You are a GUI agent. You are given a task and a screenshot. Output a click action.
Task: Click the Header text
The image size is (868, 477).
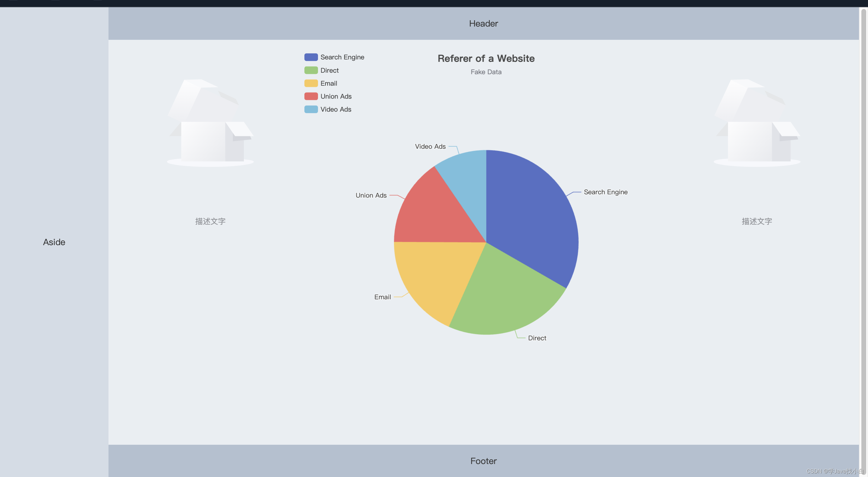tap(483, 24)
